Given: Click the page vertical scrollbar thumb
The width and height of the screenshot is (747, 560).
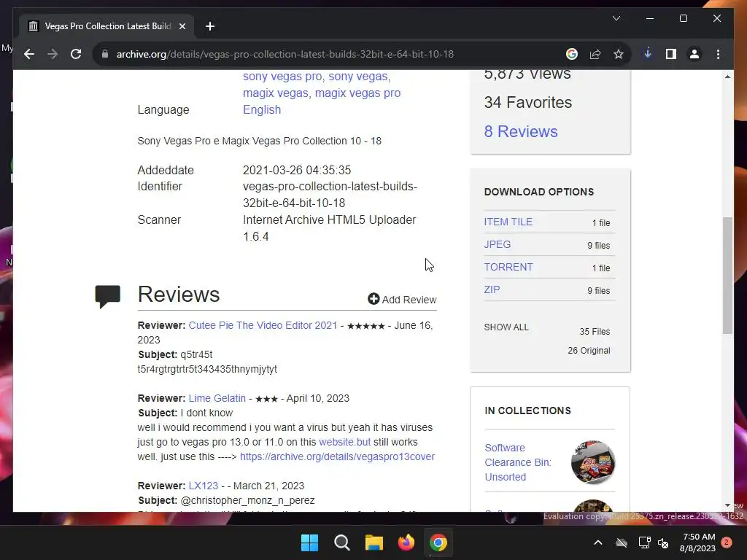Looking at the screenshot, I should coord(727,275).
